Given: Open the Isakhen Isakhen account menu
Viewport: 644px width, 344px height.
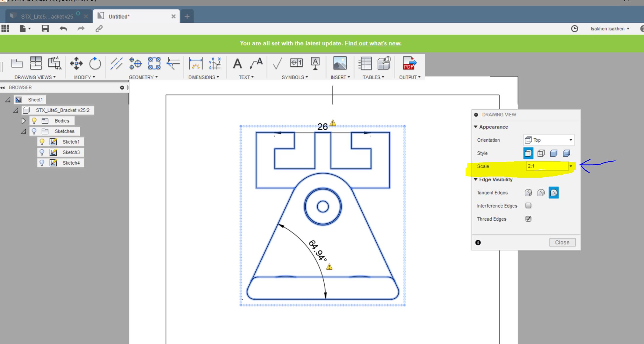Looking at the screenshot, I should 610,28.
